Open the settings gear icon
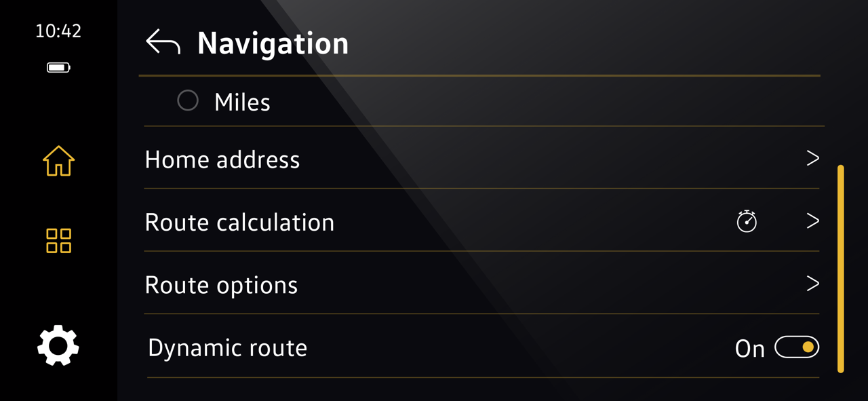 coord(58,345)
